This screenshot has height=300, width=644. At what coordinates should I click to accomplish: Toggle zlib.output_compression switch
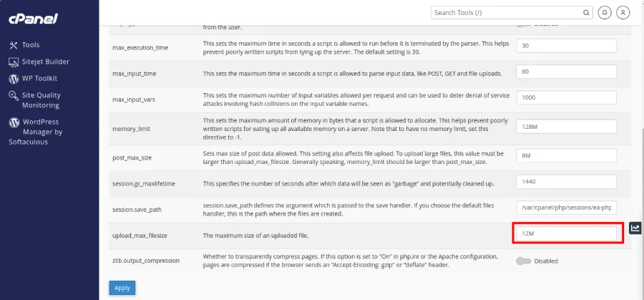tap(525, 261)
